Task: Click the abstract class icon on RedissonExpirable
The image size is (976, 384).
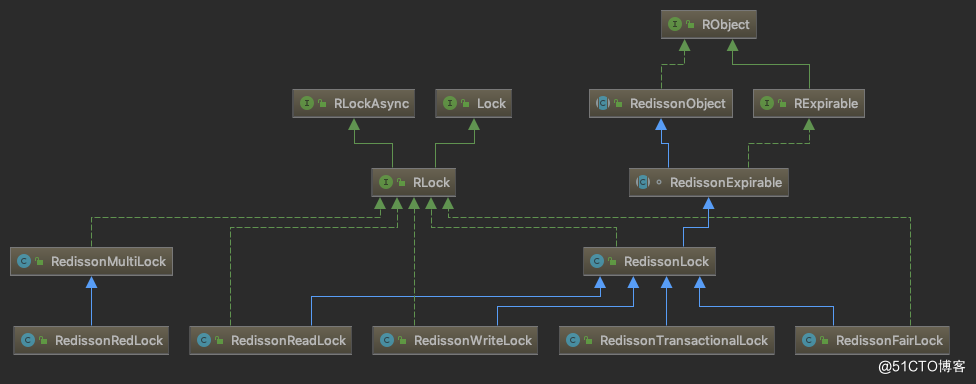Action: coord(642,182)
